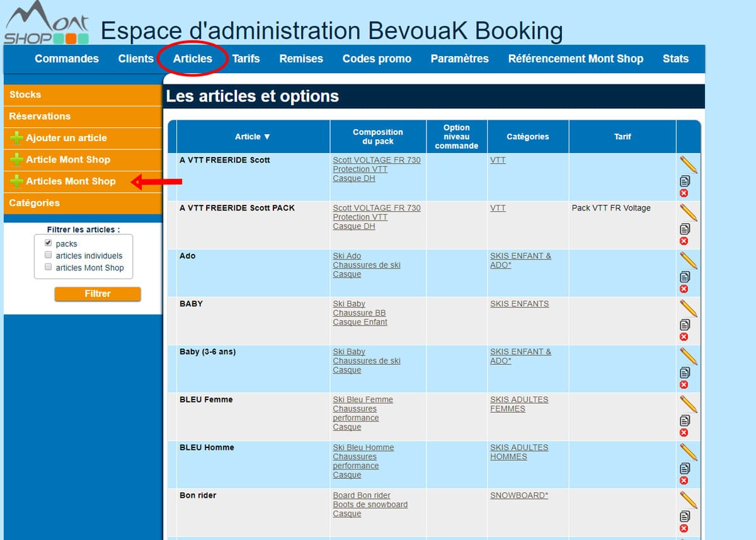Open the SKIS ENFANTS category link
The image size is (756, 540).
(x=520, y=304)
